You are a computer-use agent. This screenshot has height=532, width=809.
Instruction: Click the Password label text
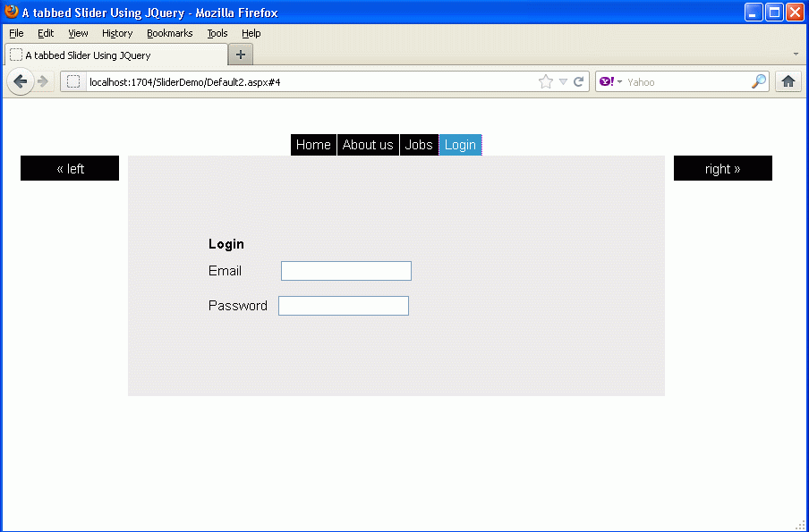tap(238, 306)
